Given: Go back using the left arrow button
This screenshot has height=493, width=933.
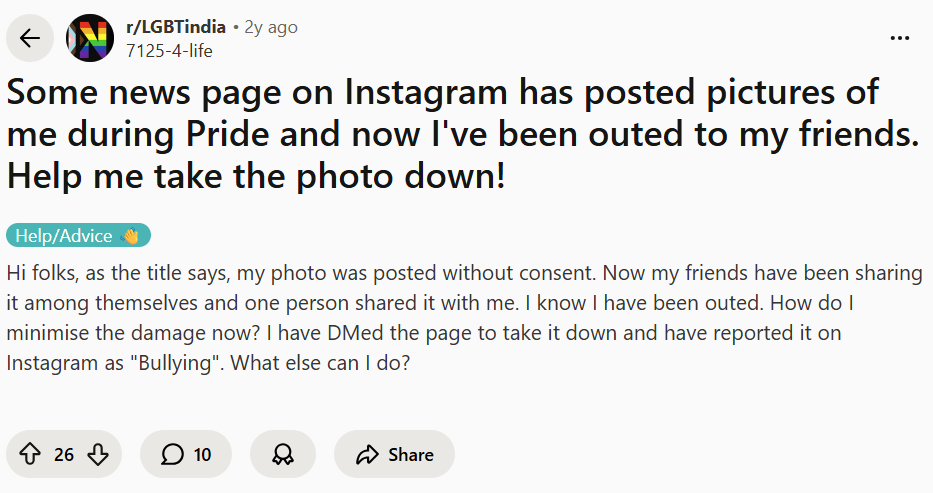Looking at the screenshot, I should click(x=30, y=39).
